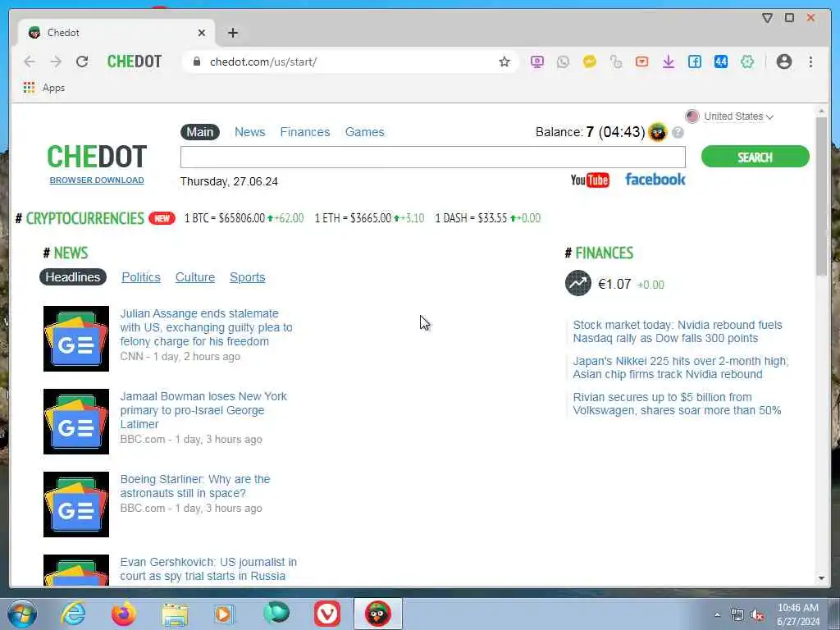
Task: Click the 1 BTC price text
Action: pos(244,218)
